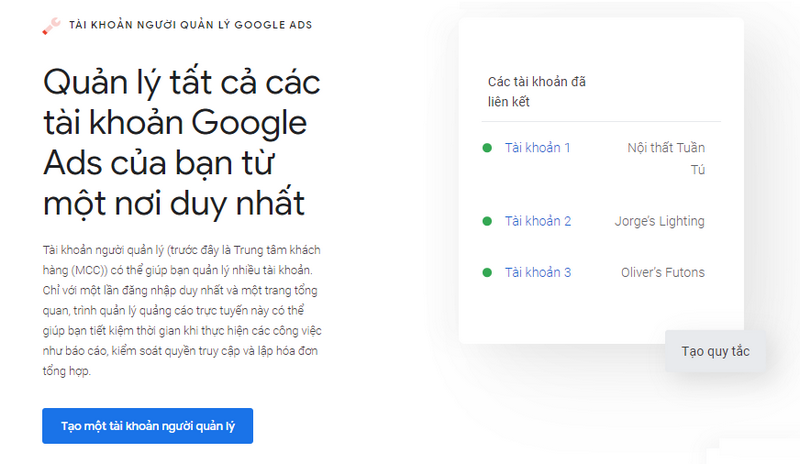The width and height of the screenshot is (800, 464).
Task: Click the description paragraph starting "Tài khoản người quản lý"
Action: (x=182, y=310)
